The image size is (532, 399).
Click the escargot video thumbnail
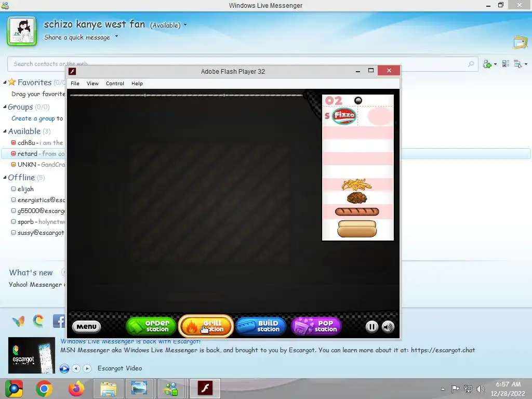(32, 355)
